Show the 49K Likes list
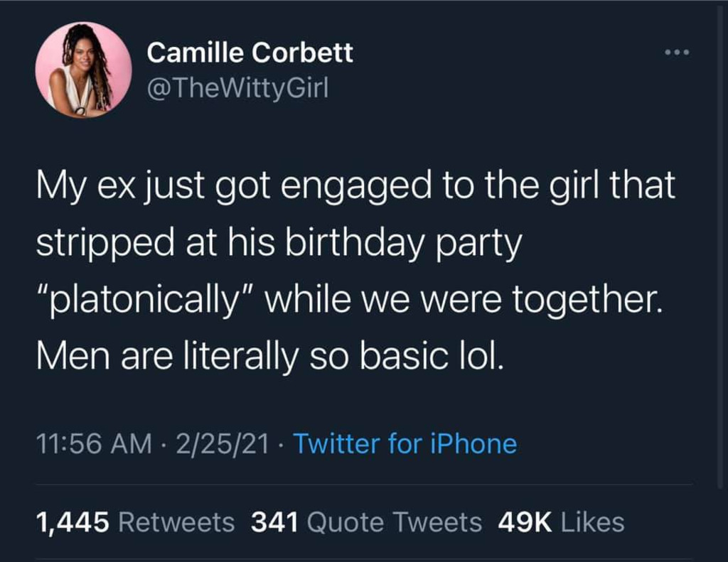Image resolution: width=728 pixels, height=562 pixels. point(561,522)
